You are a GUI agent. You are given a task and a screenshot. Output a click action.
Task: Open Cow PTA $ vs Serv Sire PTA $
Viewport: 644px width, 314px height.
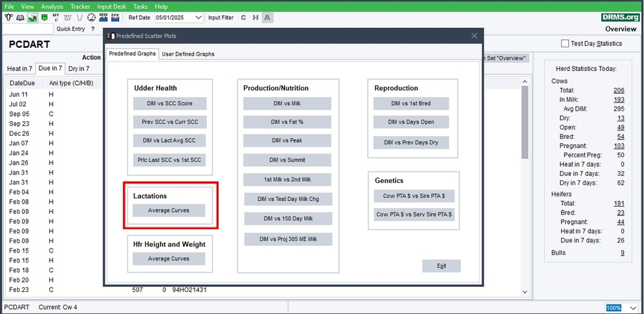click(414, 215)
